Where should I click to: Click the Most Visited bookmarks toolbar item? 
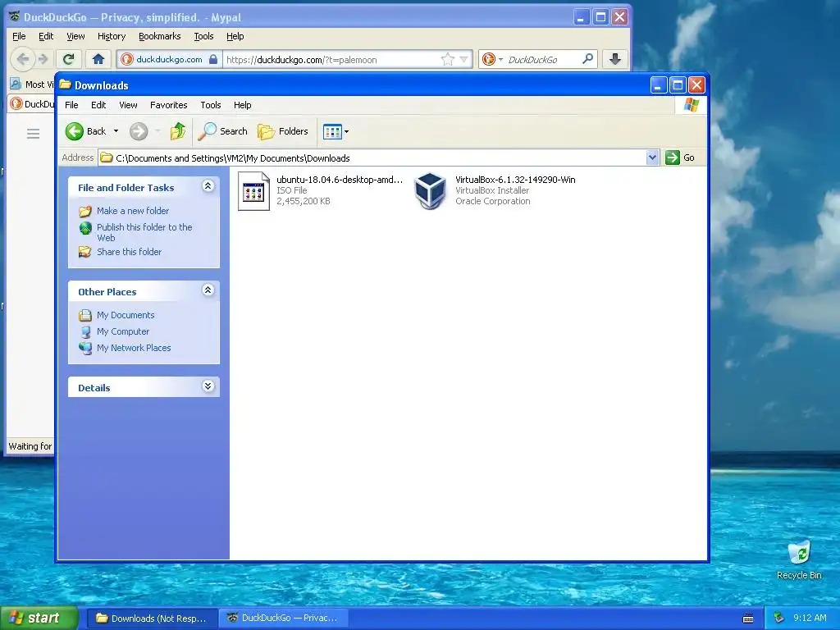pos(33,84)
